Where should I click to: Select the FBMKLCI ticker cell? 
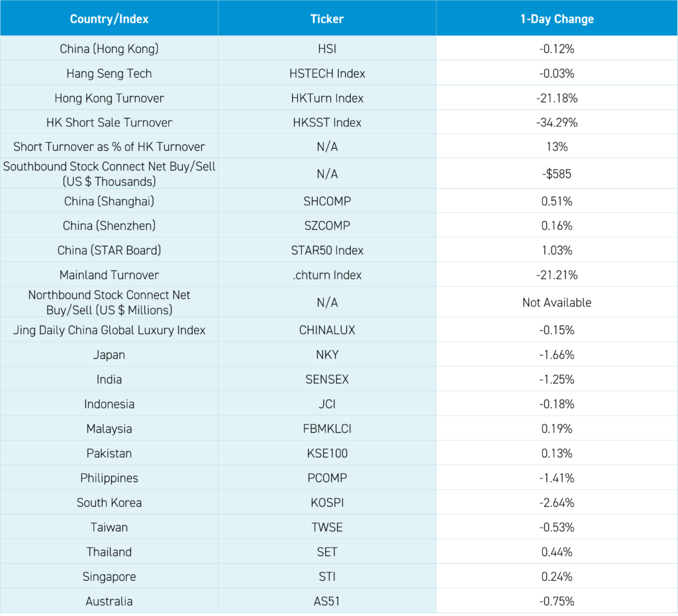pos(327,429)
